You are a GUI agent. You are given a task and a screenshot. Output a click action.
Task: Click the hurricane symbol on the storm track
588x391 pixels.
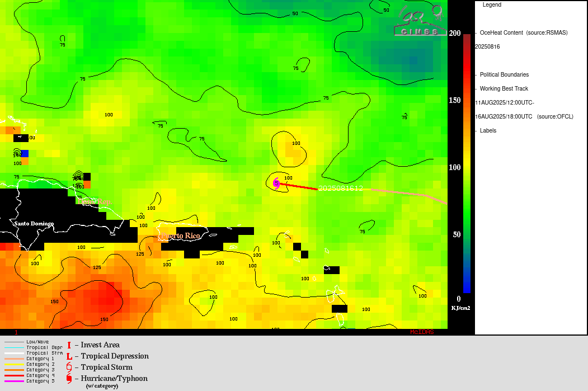tap(276, 183)
